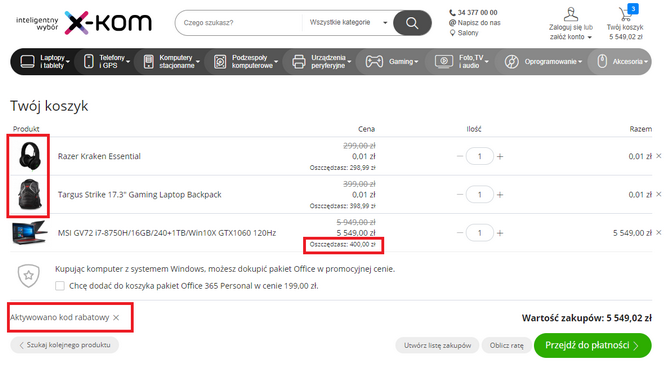Viewport: 670px width, 375px height.
Task: Click quantity field for MSI GV72 laptop
Action: pyautogui.click(x=479, y=233)
